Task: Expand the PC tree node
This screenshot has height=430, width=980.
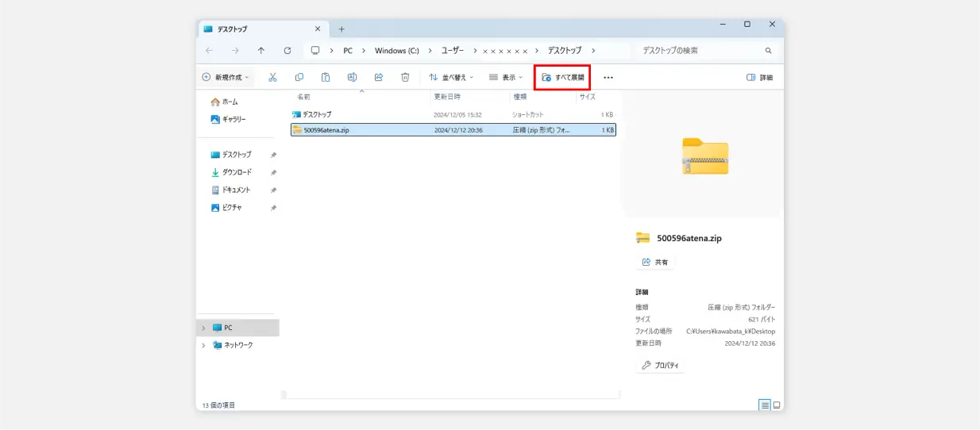Action: tap(203, 328)
